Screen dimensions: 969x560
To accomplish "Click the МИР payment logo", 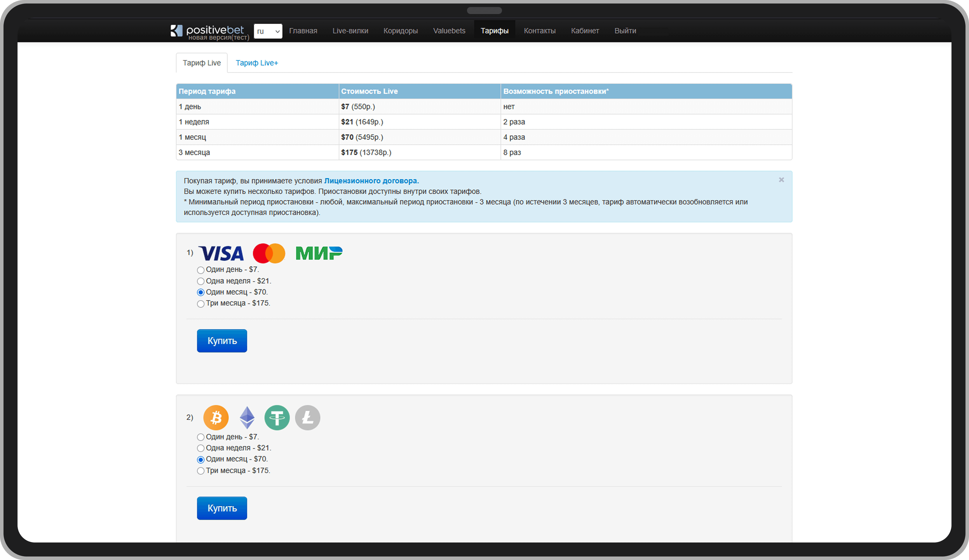I will (319, 253).
